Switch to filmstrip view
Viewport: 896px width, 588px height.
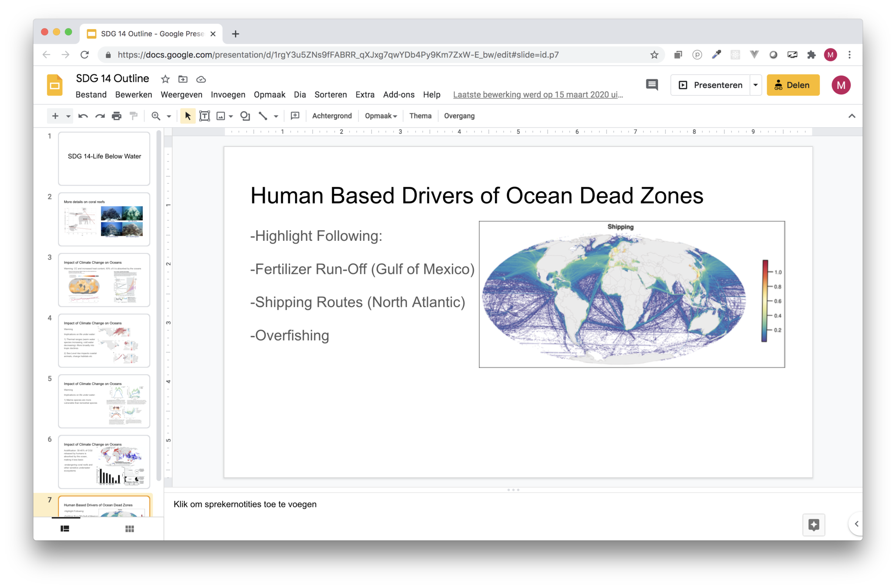click(x=65, y=529)
